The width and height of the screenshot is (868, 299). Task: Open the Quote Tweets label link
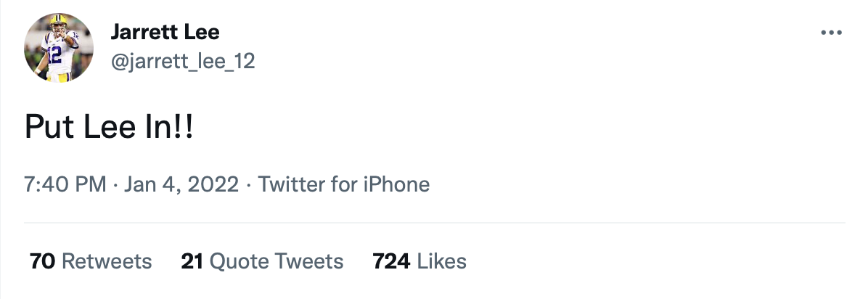[x=277, y=261]
